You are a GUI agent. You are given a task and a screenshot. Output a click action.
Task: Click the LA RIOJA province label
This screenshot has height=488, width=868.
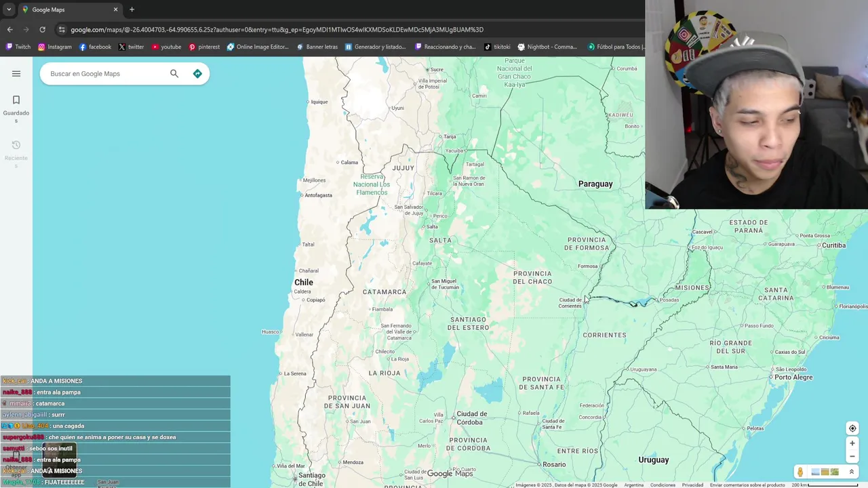(384, 373)
